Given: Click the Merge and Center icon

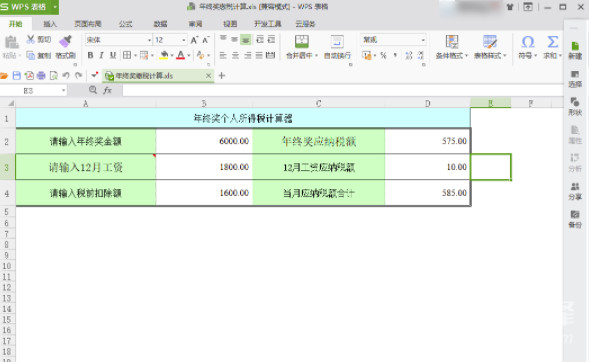Looking at the screenshot, I should point(302,41).
